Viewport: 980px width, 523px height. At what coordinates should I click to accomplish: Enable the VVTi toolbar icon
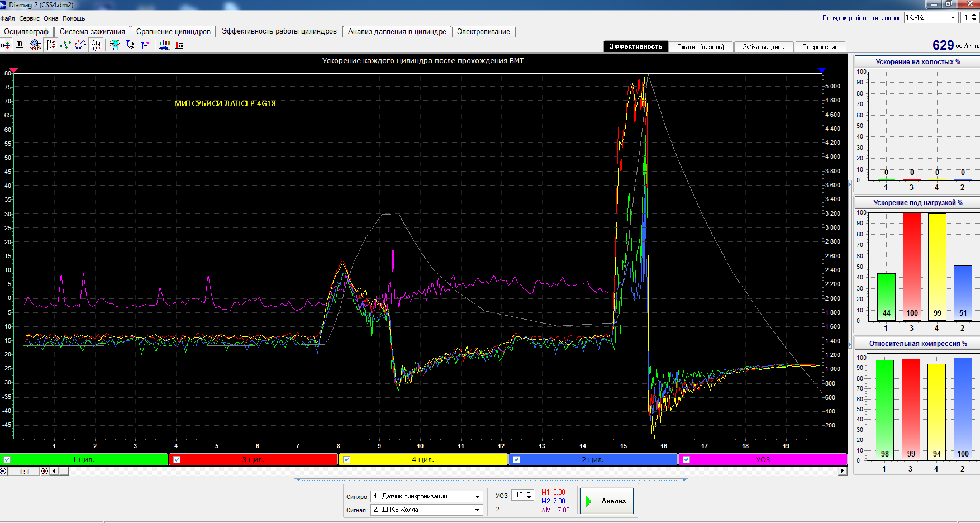80,45
